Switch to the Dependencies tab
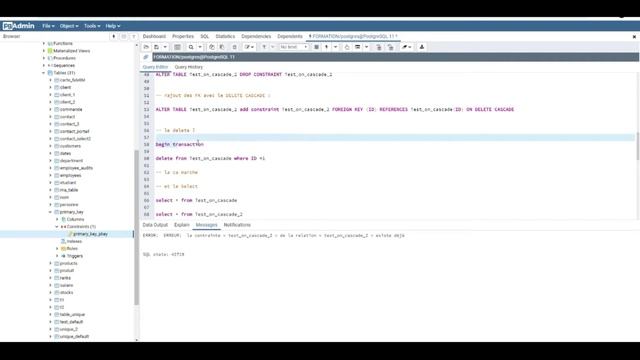 click(256, 36)
